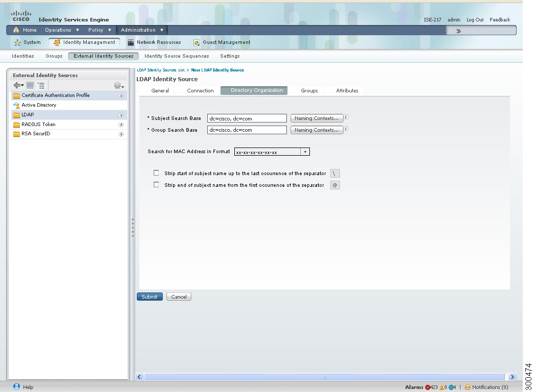This screenshot has width=533, height=392.
Task: Click the @ separator field
Action: [335, 185]
